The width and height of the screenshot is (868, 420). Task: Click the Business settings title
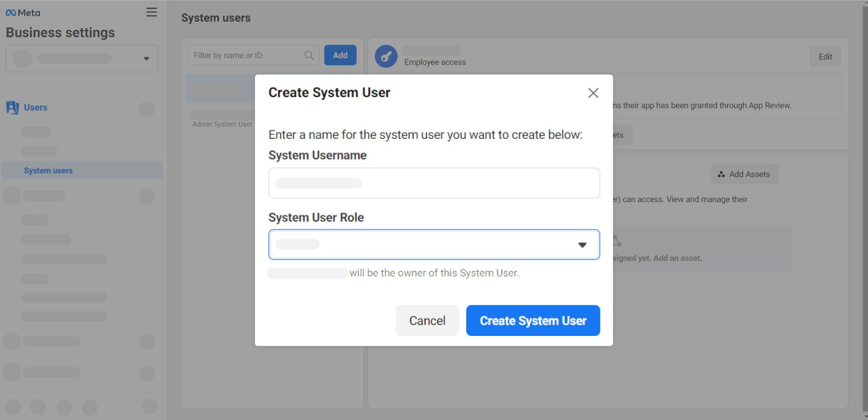click(60, 33)
